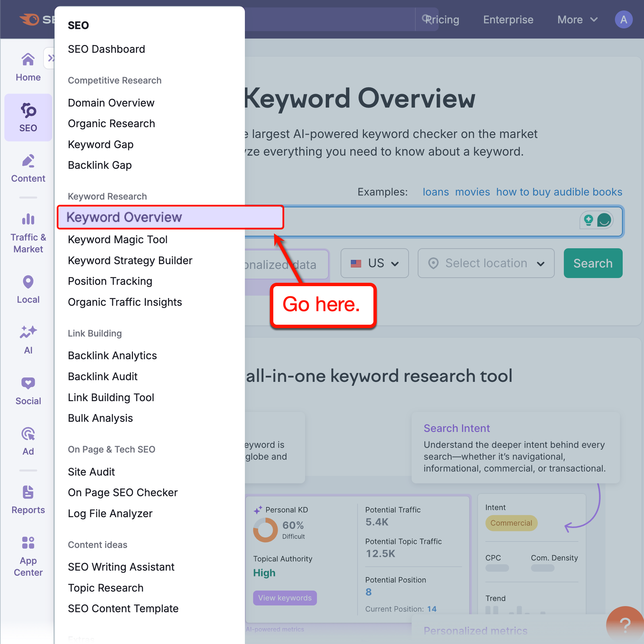Expand the More menu chevron
This screenshot has width=644, height=644.
click(594, 19)
